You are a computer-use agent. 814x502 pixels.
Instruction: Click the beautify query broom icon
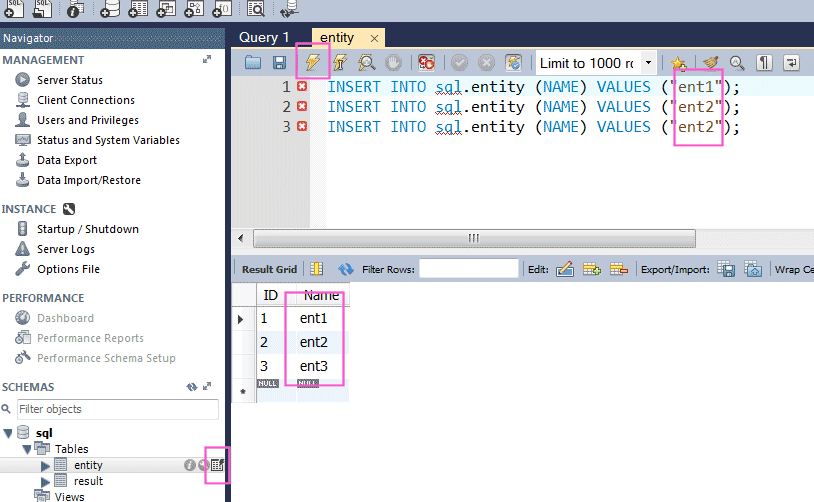click(x=711, y=63)
